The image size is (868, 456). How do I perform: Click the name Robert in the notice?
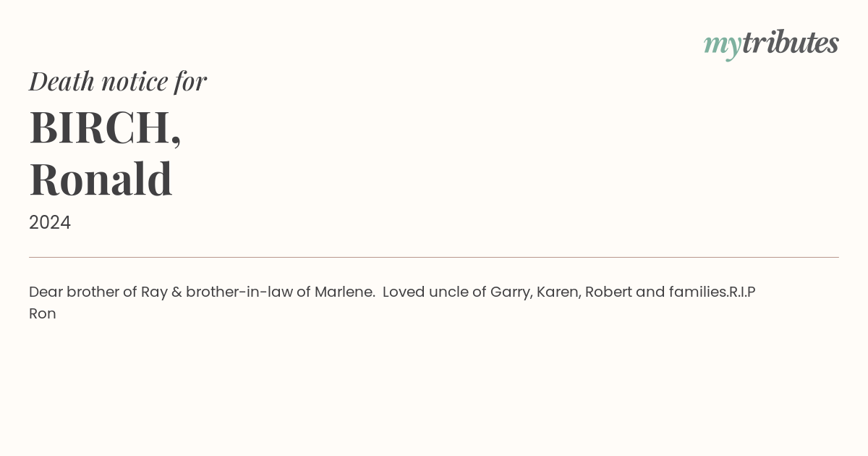pyautogui.click(x=608, y=292)
